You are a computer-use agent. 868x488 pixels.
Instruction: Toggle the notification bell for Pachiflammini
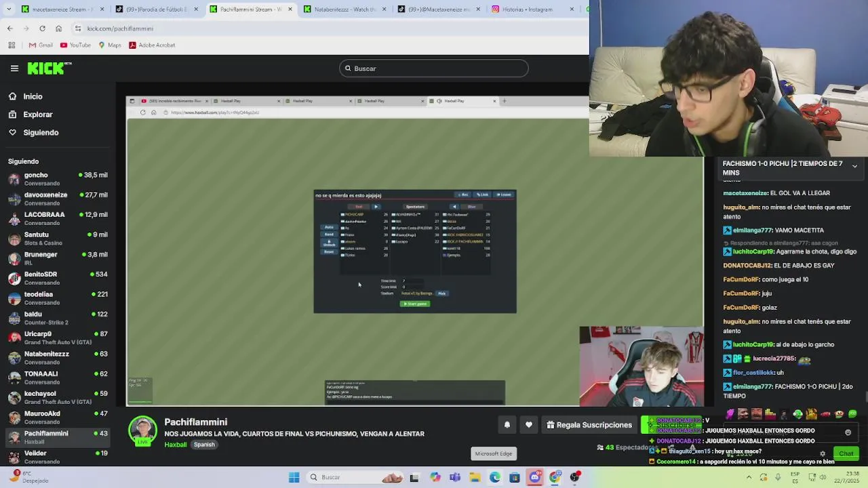pos(507,425)
